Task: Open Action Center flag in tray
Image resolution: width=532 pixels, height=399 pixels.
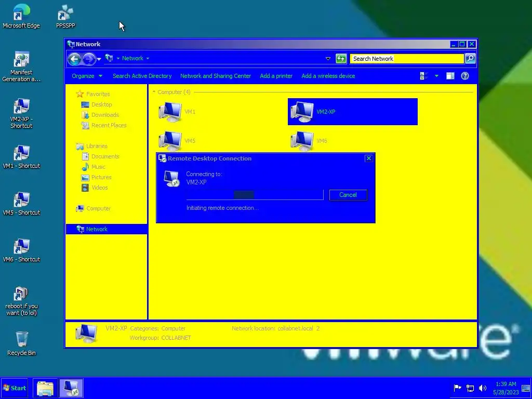Action: (457, 388)
